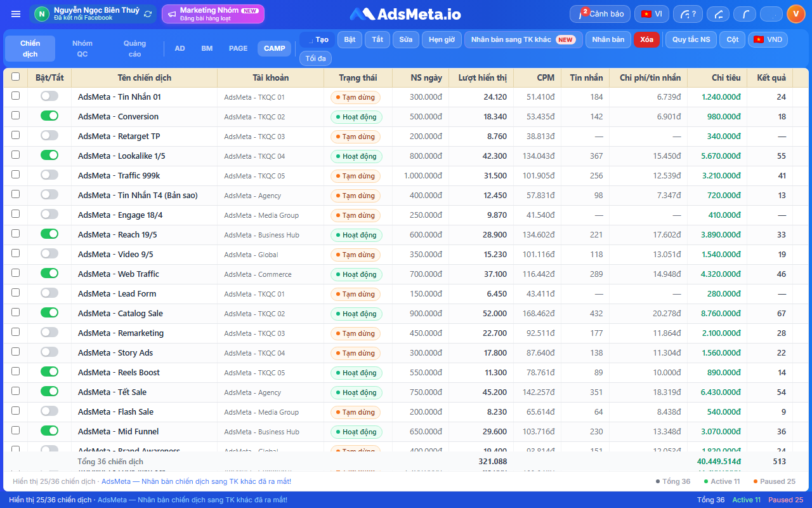Open the Cột column chooser
The image size is (812, 508).
point(733,39)
